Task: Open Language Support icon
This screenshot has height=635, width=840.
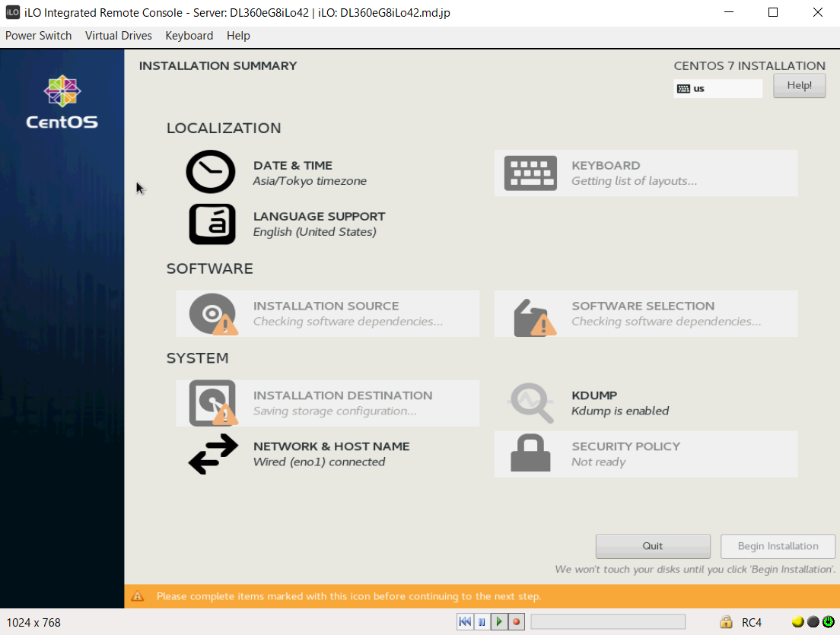Action: pyautogui.click(x=212, y=224)
